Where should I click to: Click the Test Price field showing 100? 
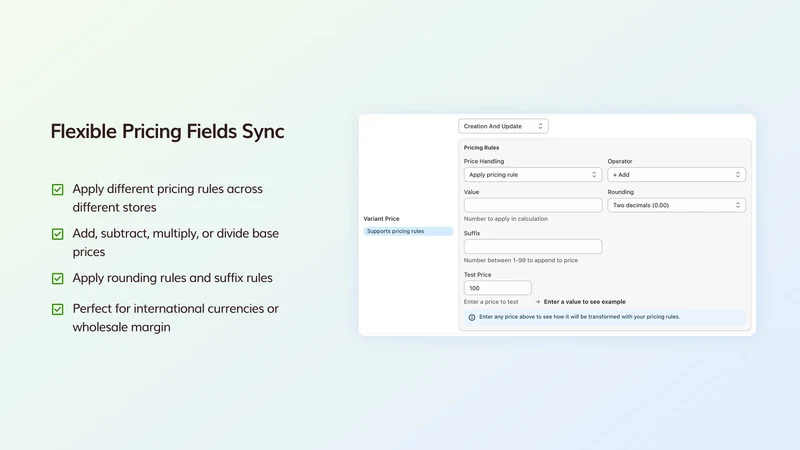497,288
